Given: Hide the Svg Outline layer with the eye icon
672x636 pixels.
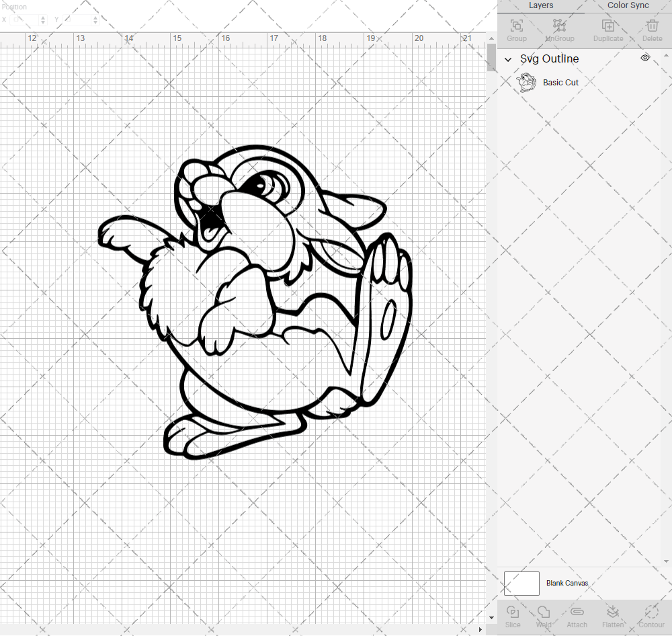Looking at the screenshot, I should pyautogui.click(x=645, y=58).
